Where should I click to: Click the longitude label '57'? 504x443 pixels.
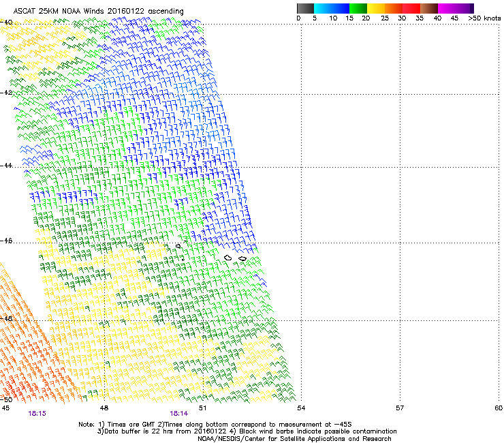(x=400, y=408)
